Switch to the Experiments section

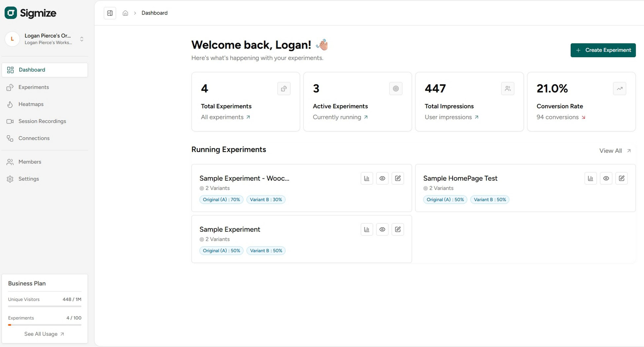(x=34, y=87)
